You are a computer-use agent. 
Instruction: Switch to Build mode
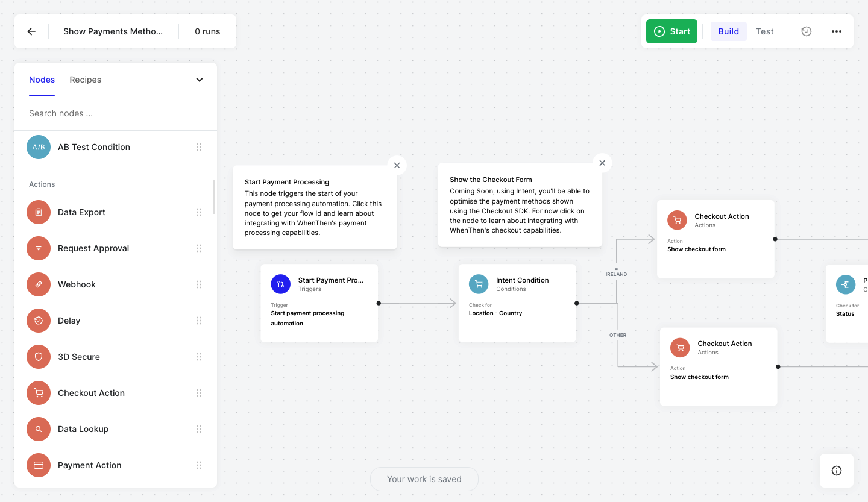click(728, 31)
